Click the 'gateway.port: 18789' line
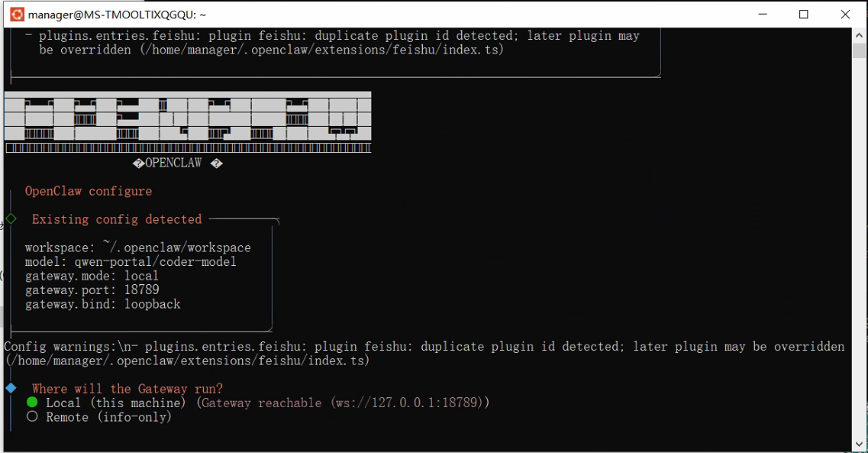Image resolution: width=868 pixels, height=453 pixels. [92, 290]
